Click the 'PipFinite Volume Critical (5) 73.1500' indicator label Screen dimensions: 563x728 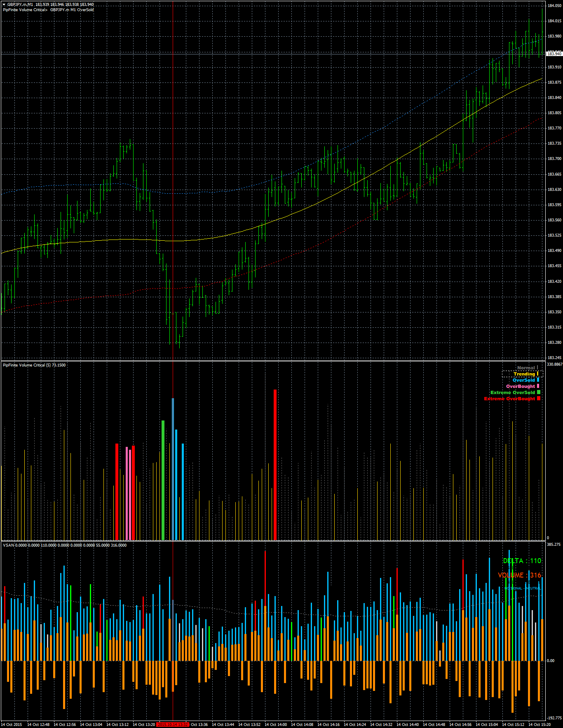[x=34, y=365]
